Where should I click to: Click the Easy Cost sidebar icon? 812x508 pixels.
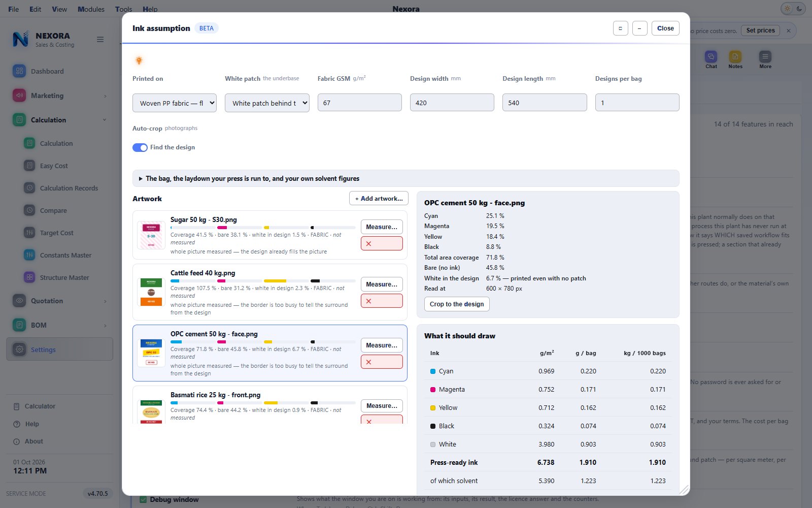[29, 166]
